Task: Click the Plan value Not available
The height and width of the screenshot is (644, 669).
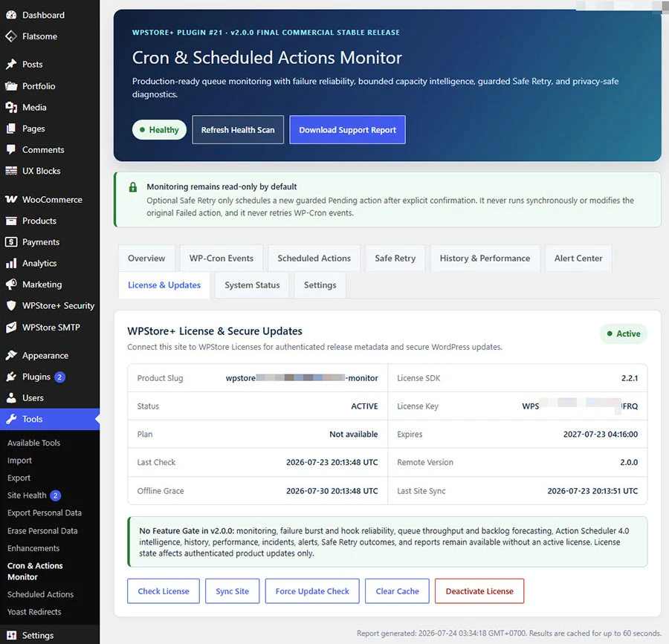Action: tap(354, 435)
